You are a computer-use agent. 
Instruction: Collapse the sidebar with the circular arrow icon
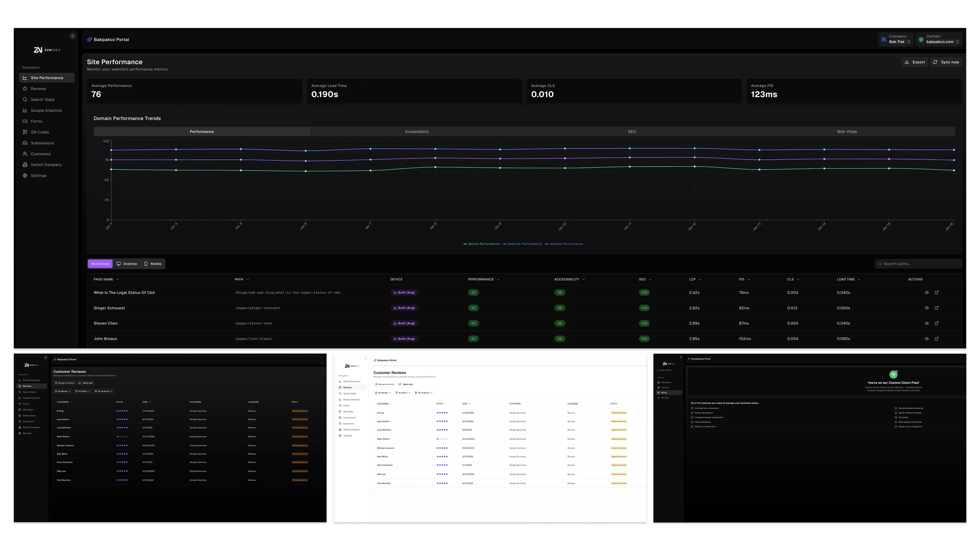(73, 36)
